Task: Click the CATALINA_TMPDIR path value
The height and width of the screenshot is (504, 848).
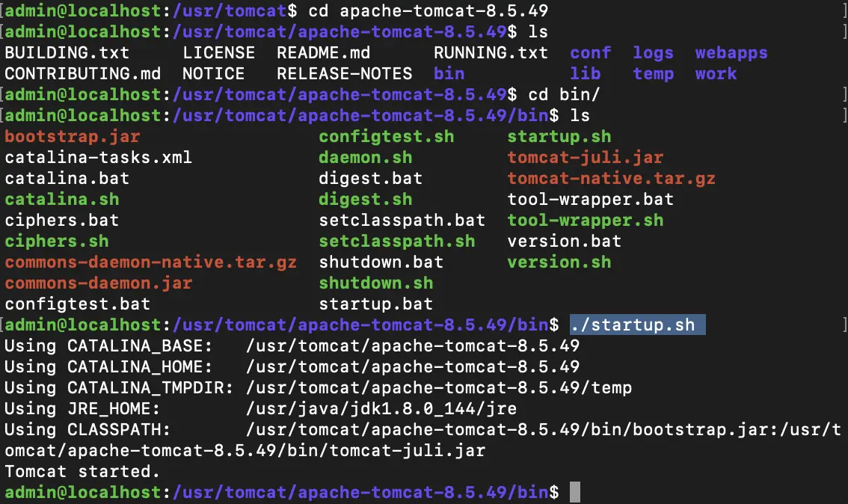Action: (x=439, y=388)
